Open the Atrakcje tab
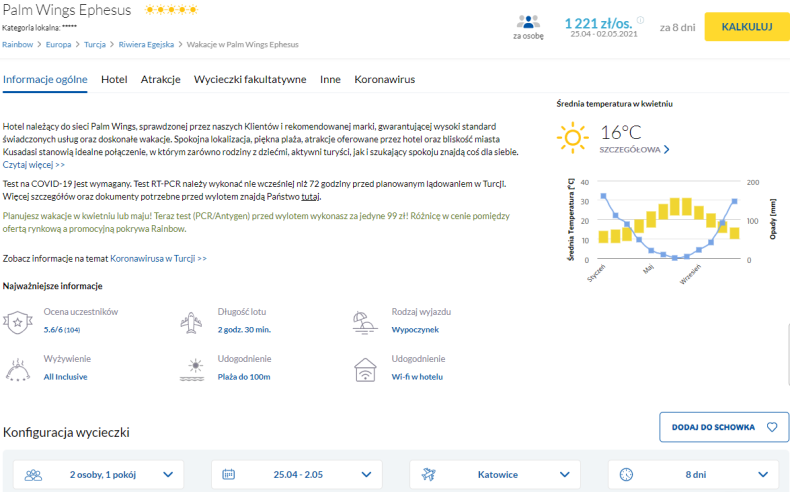This screenshot has height=492, width=790. pos(160,79)
